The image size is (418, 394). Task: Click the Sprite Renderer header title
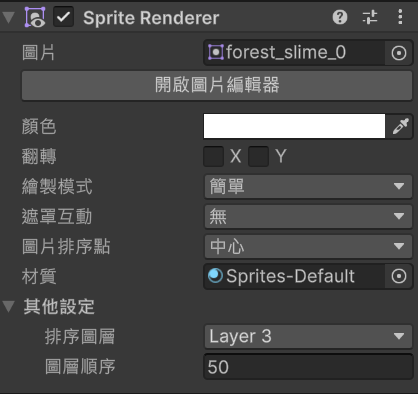(x=151, y=18)
